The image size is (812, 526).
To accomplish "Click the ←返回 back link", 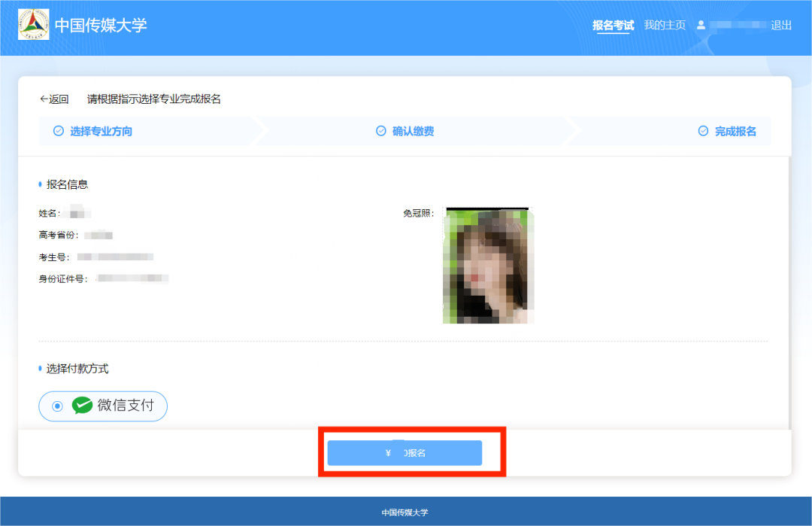I will click(54, 99).
